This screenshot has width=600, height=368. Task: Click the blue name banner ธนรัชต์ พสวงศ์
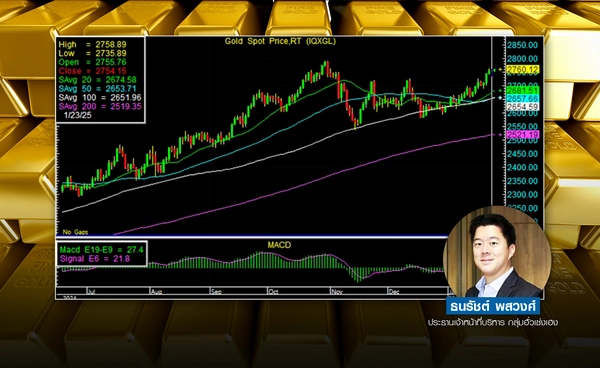point(493,306)
